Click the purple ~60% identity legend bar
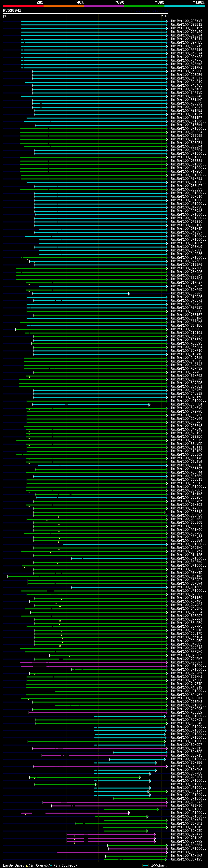 104,6
